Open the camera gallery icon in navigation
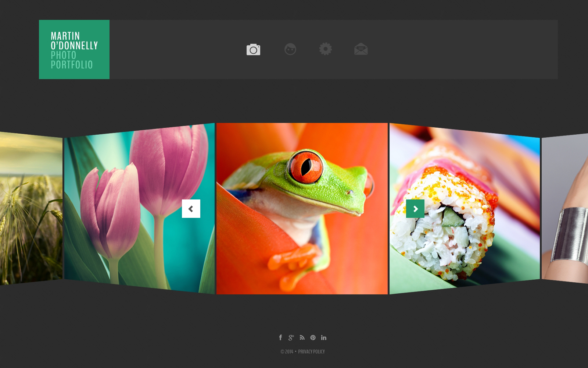 (x=253, y=49)
